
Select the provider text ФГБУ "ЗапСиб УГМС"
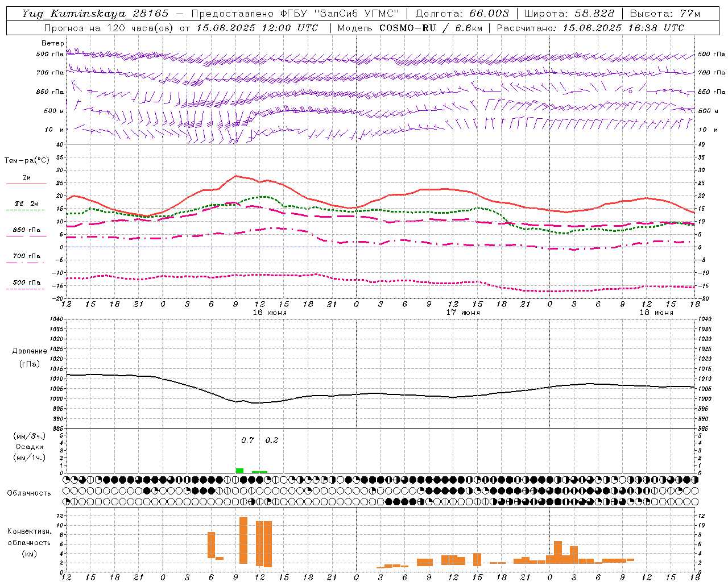point(340,14)
